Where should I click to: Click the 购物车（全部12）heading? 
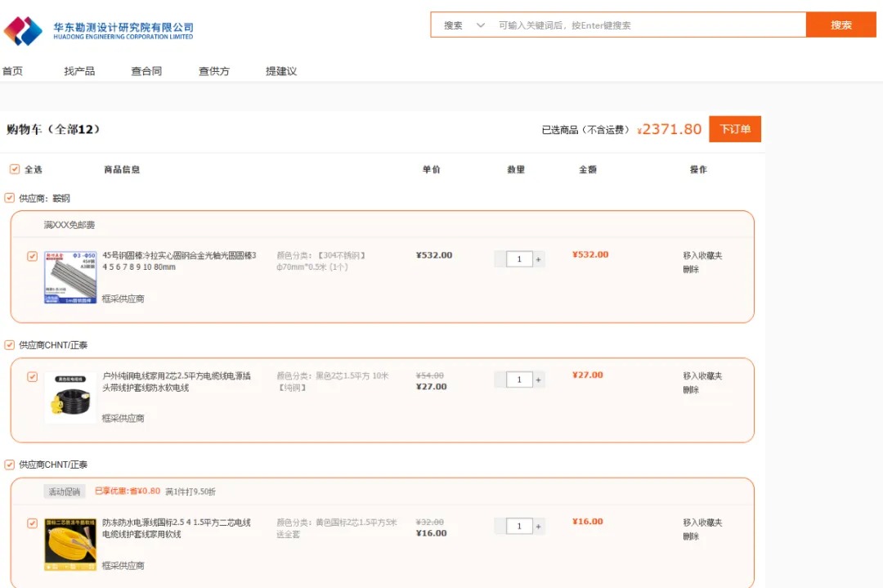coord(53,129)
